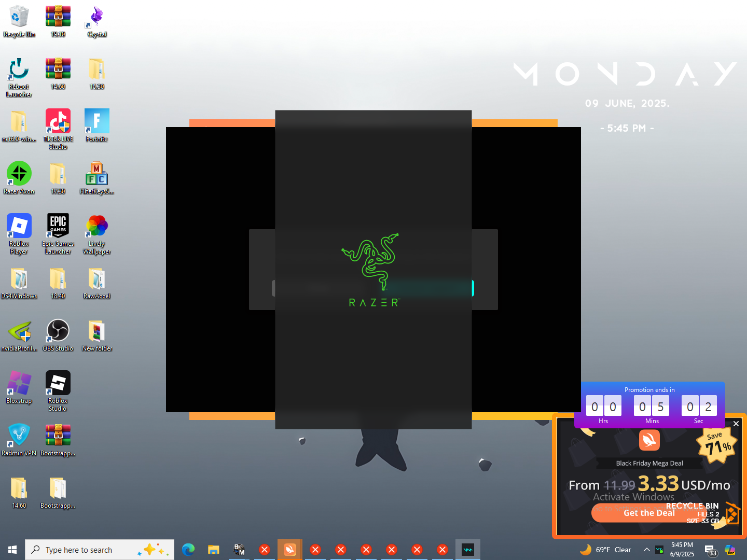Click the tray monitor icon

pyautogui.click(x=659, y=550)
